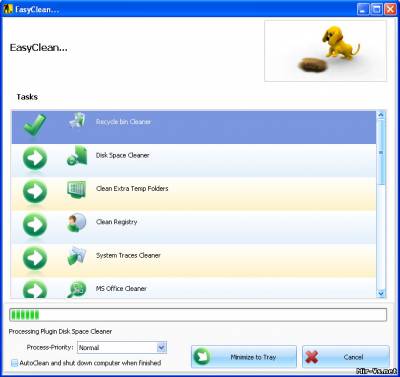Viewport: 400px width, 377px height.
Task: Click the MS Office Cleaner magnifier icon
Action: pos(77,289)
